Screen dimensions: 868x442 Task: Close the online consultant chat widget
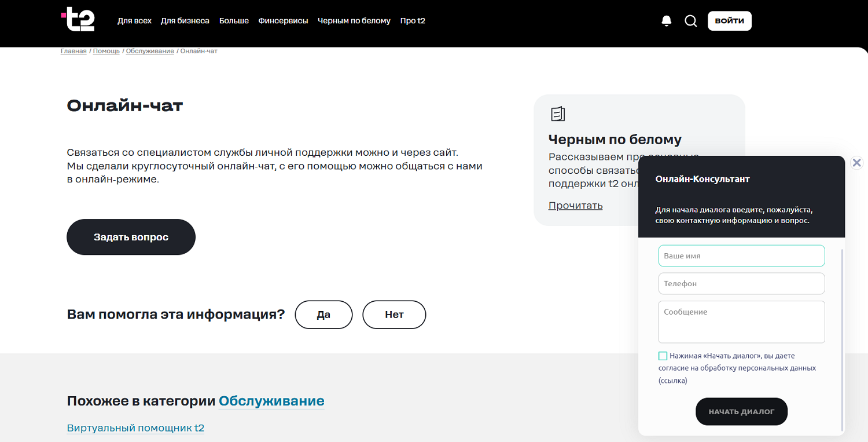click(x=857, y=163)
